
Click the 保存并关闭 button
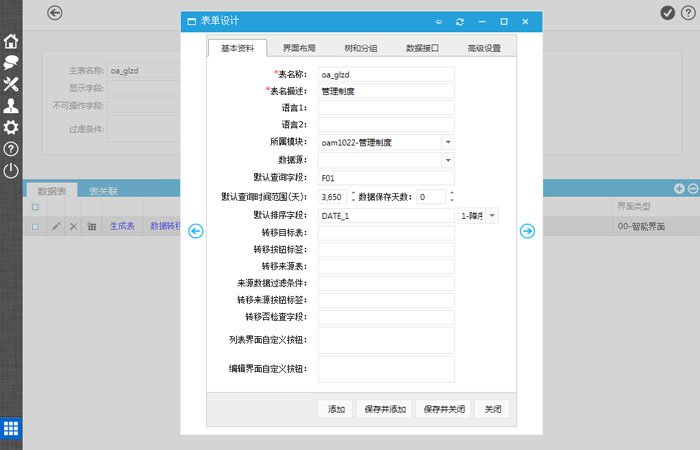point(443,409)
